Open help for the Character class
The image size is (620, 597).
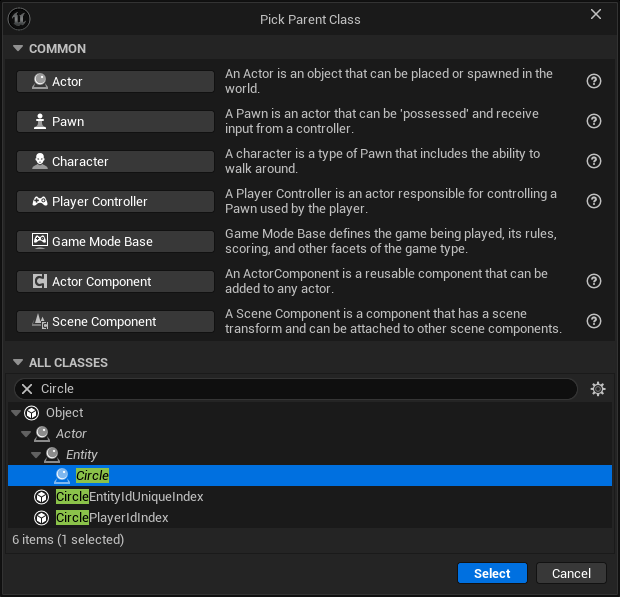click(594, 161)
